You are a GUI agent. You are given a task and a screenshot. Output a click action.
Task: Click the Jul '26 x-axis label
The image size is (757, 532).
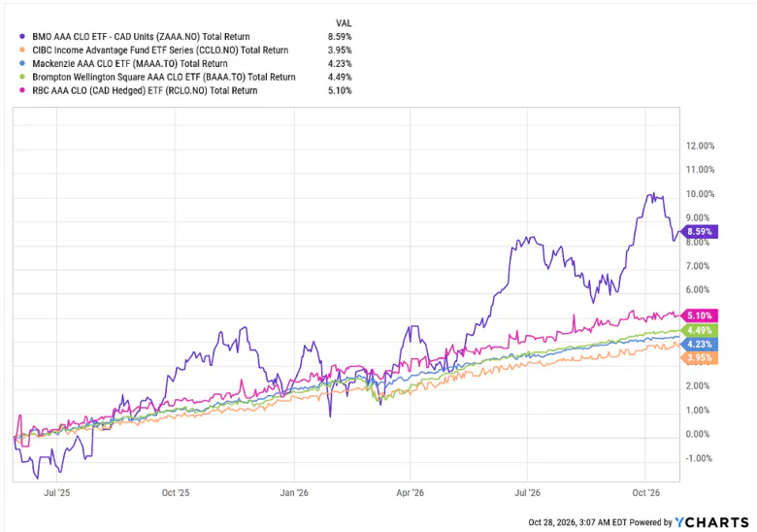[x=527, y=493]
